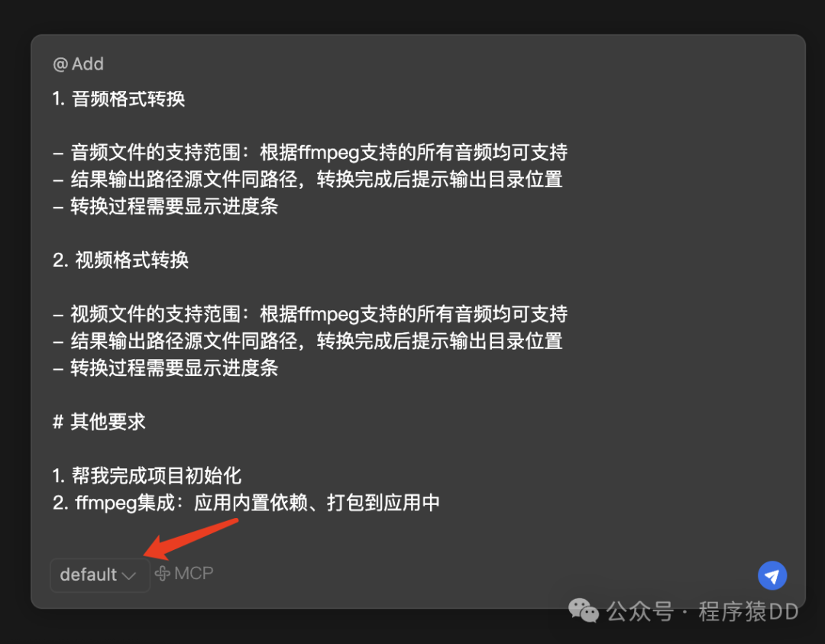825x644 pixels.
Task: Open the default model dropdown
Action: [100, 575]
